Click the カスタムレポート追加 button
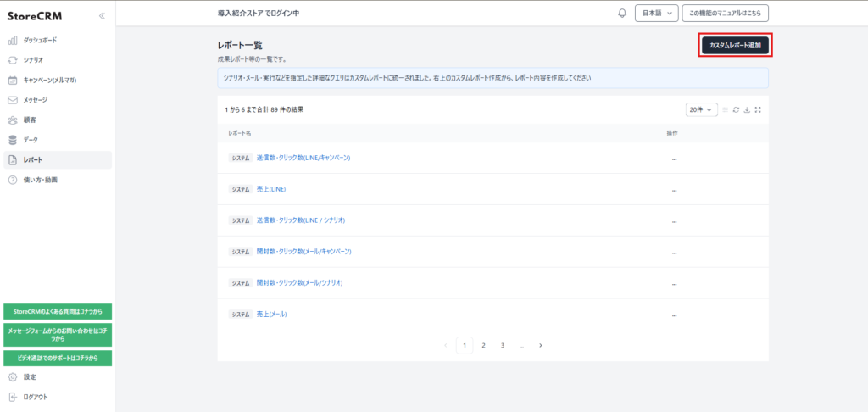This screenshot has height=412, width=868. (x=735, y=45)
